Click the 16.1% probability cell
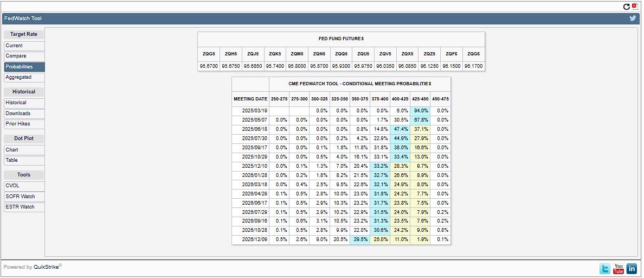The image size is (644, 278). [360, 157]
